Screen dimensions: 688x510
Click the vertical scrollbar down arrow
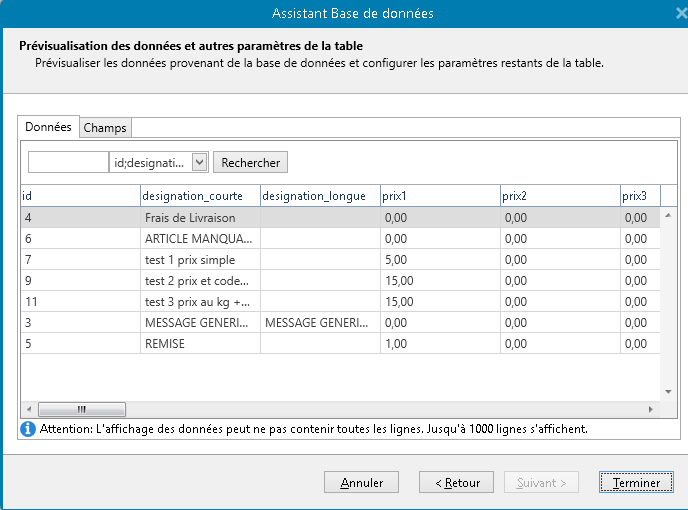pos(668,393)
